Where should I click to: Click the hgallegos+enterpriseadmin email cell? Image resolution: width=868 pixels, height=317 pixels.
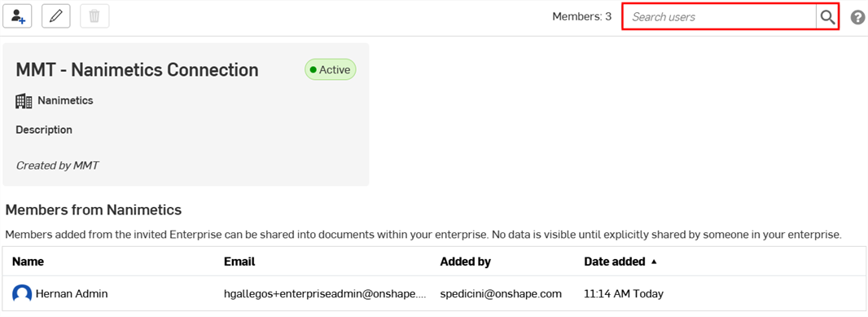[325, 293]
